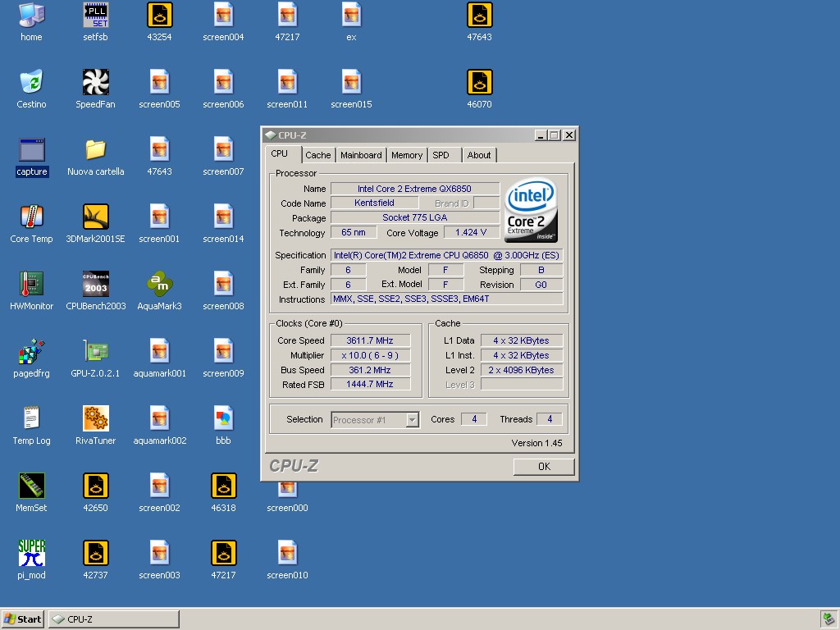Viewport: 840px width, 630px height.
Task: Click the Bus Speed 361.2 MHz value
Action: tap(371, 370)
